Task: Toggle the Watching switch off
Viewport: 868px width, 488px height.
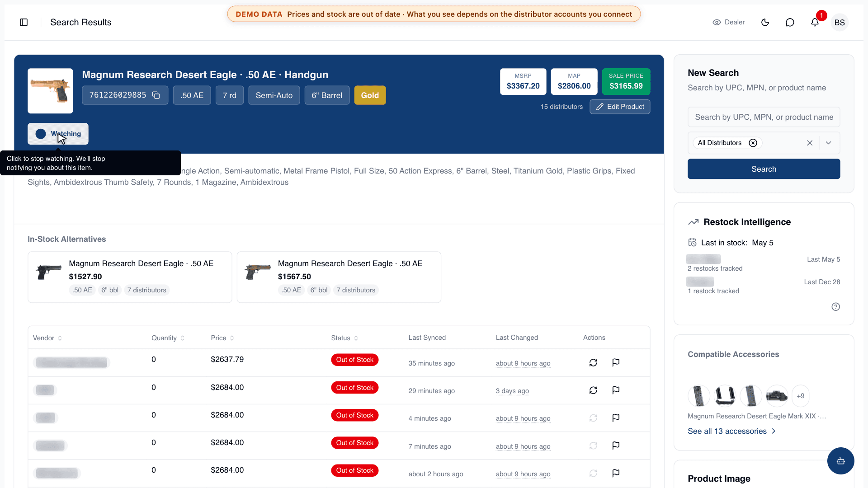Action: (x=58, y=134)
